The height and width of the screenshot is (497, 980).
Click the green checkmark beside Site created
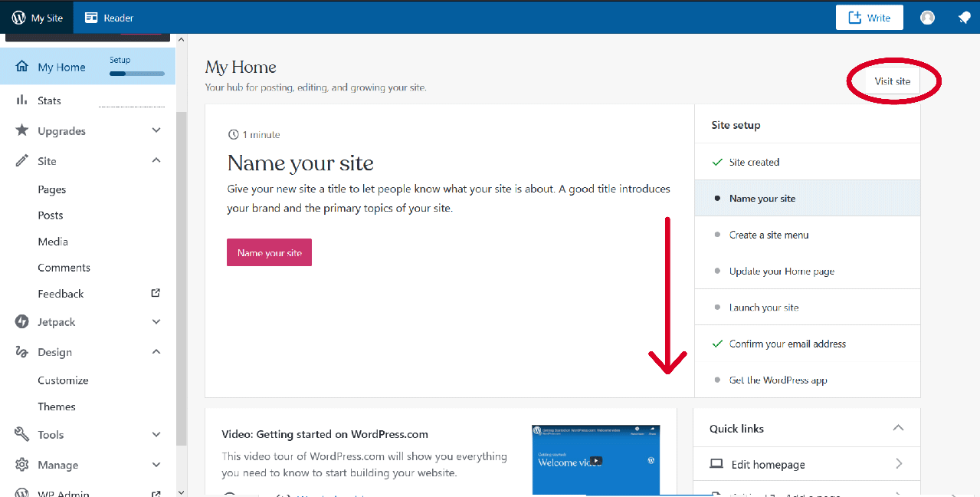[716, 162]
